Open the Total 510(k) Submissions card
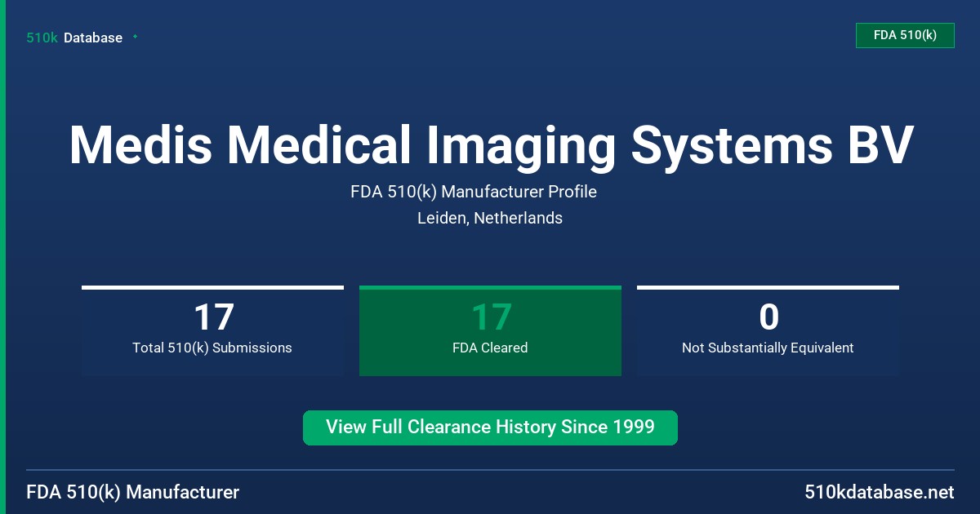980x514 pixels. click(x=212, y=330)
